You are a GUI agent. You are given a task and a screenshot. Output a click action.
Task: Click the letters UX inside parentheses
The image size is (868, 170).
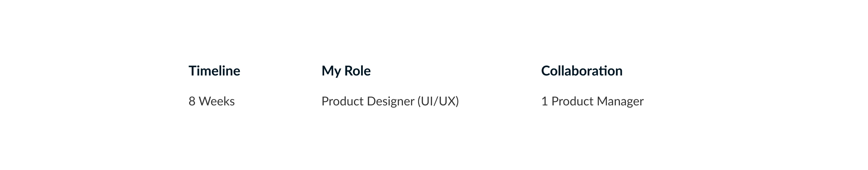[447, 101]
